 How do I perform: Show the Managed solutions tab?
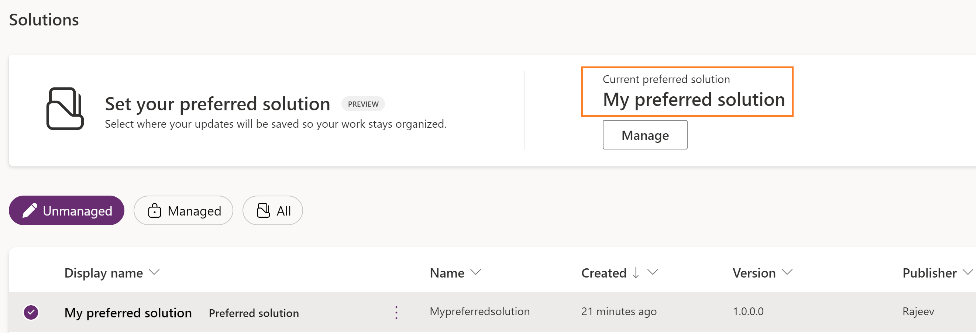tap(183, 211)
